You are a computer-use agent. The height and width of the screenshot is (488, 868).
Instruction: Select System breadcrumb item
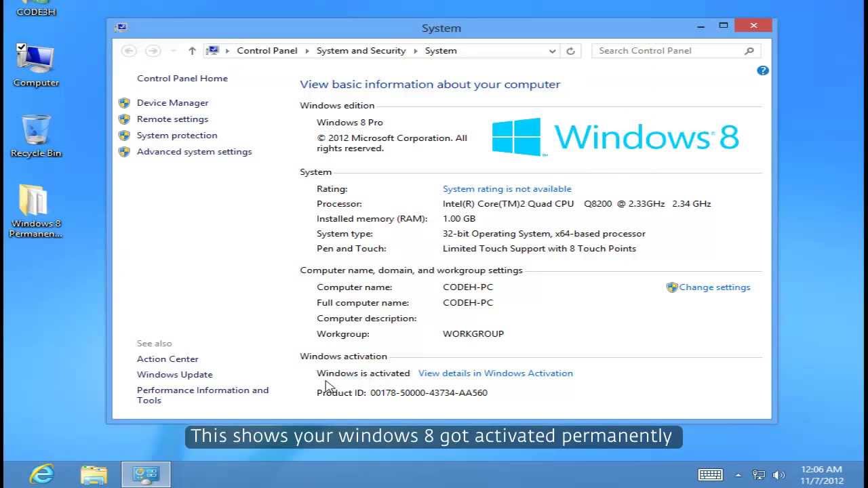click(441, 51)
